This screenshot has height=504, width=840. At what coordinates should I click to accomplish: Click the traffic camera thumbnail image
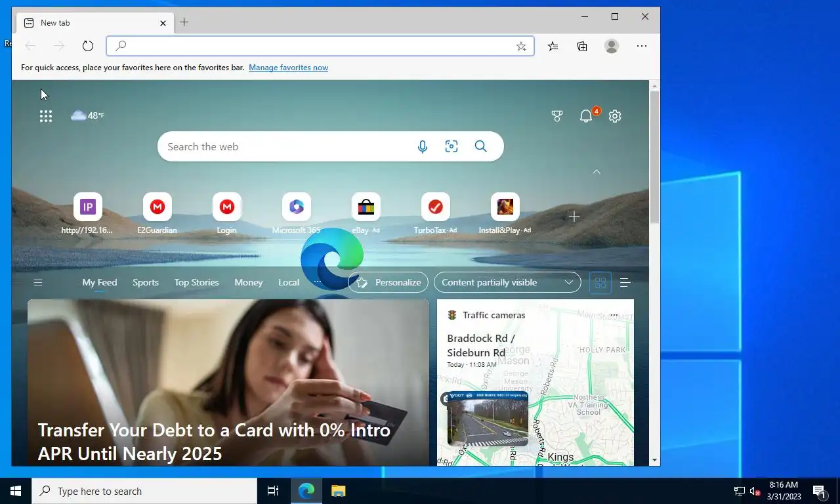tap(488, 419)
